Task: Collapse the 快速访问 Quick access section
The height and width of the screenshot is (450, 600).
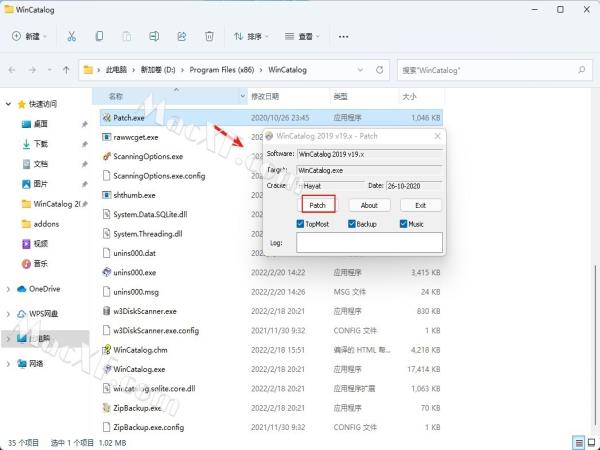Action: pos(9,104)
